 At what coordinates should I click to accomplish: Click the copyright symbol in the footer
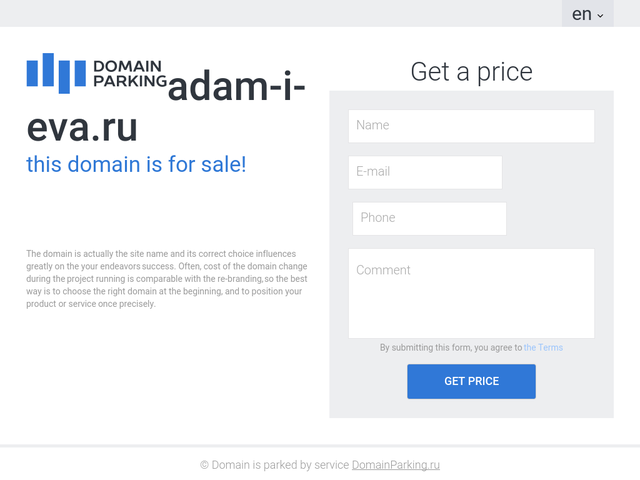(204, 465)
